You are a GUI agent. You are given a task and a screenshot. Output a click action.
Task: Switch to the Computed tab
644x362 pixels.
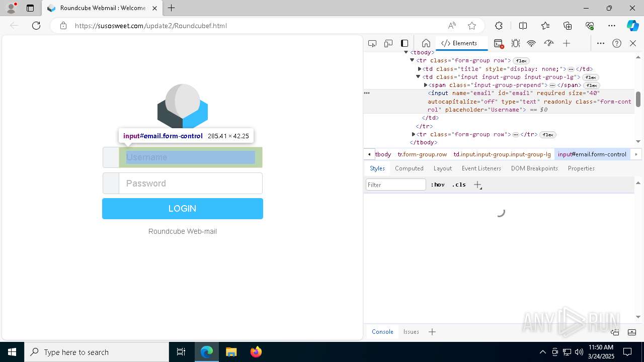(409, 168)
